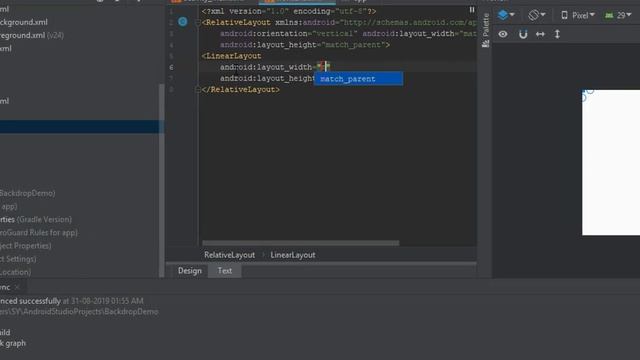Click the white layout preview canvas

click(x=611, y=162)
